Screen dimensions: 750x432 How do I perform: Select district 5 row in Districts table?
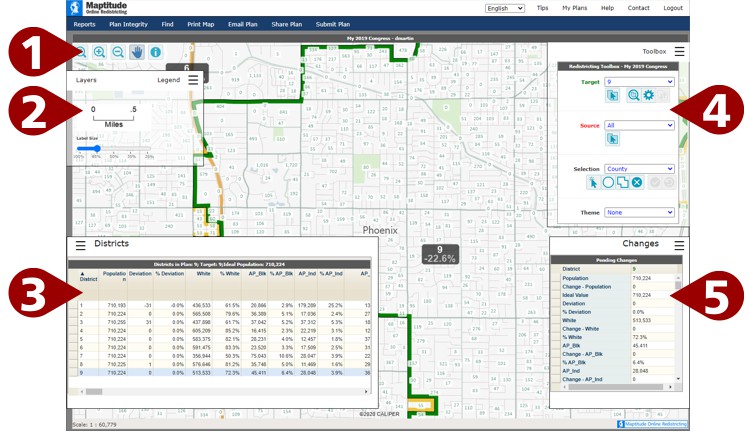(x=220, y=339)
